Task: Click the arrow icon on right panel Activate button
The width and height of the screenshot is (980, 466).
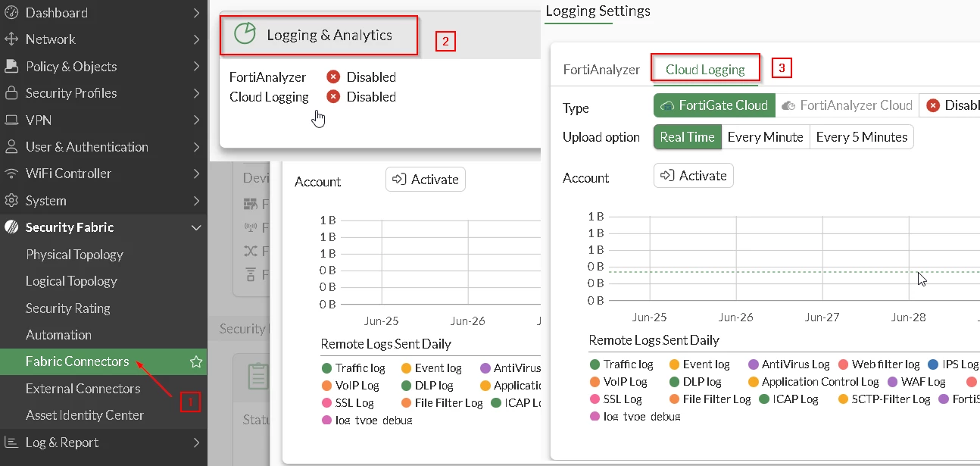Action: (667, 176)
